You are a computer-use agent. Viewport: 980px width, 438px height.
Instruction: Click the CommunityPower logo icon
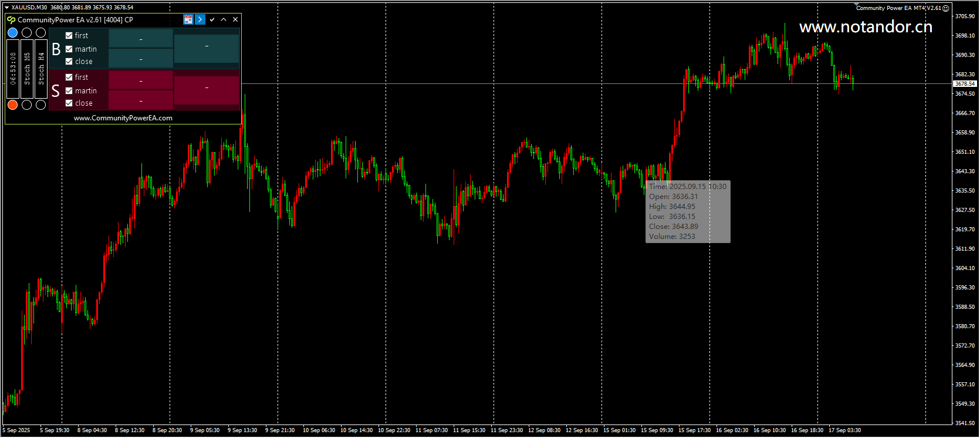pyautogui.click(x=11, y=20)
